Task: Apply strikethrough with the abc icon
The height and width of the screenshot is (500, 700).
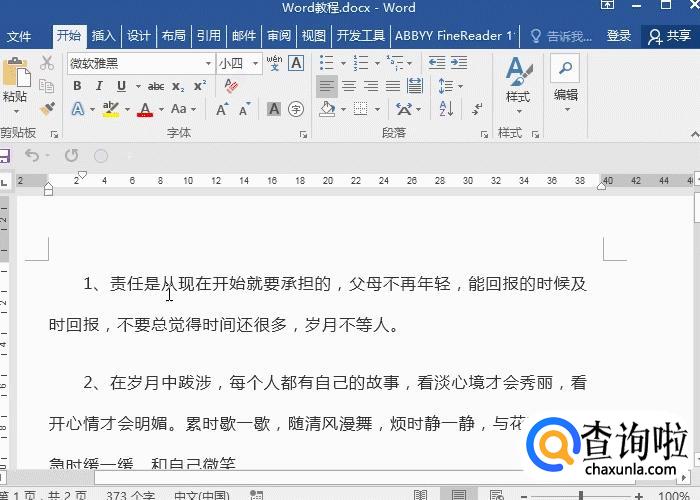Action: pos(156,86)
